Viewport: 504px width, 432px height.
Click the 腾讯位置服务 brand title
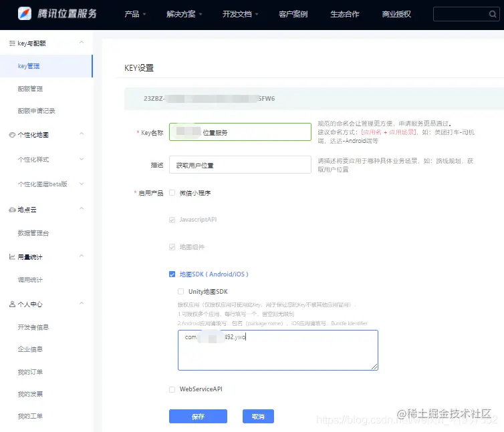[67, 13]
